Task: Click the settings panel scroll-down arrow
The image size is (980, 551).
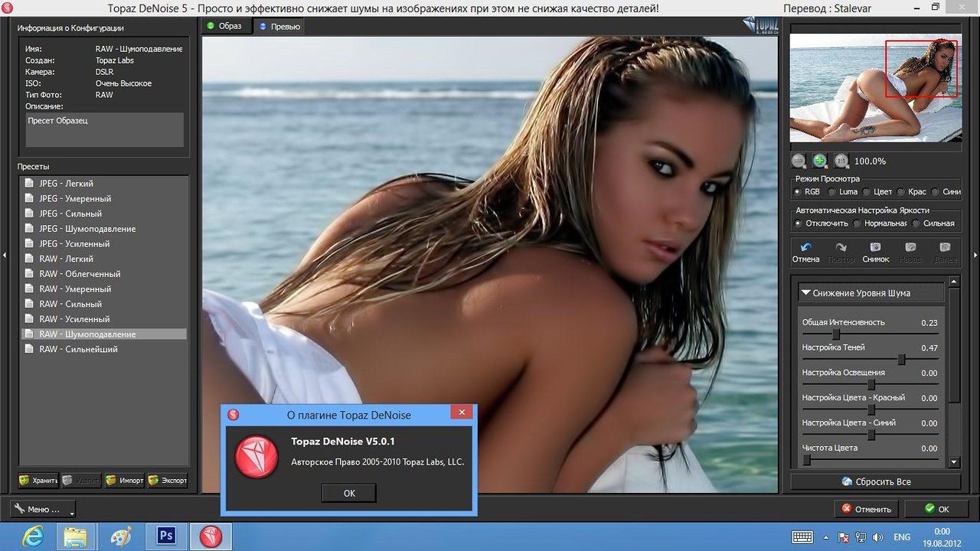Action: [x=954, y=462]
